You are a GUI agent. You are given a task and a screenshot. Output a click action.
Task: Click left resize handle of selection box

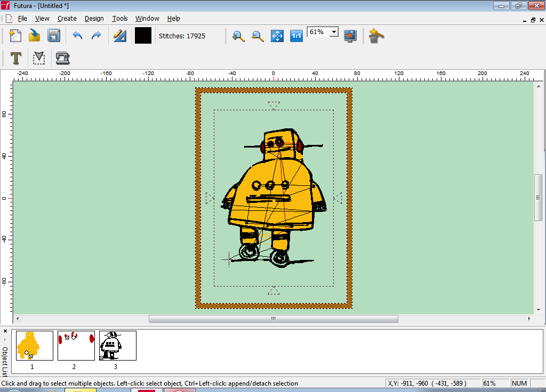point(210,198)
